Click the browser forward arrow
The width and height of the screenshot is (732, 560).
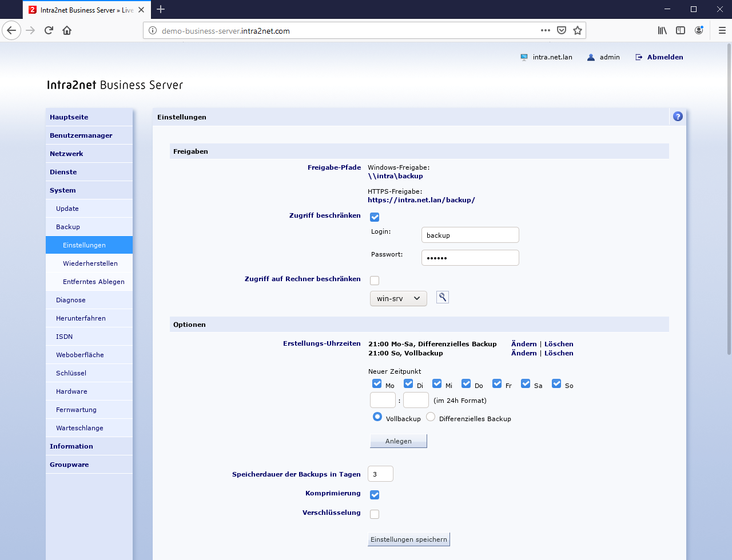click(30, 30)
